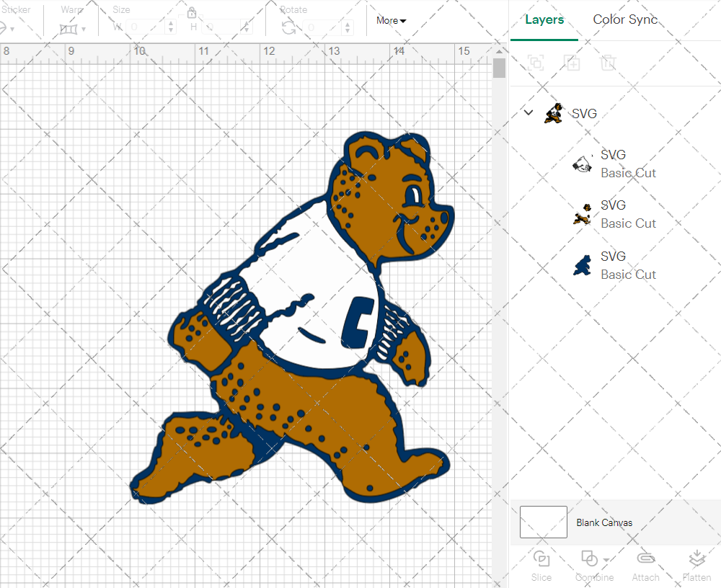This screenshot has width=721, height=588.
Task: Click the Combine dropdown arrow
Action: [606, 561]
